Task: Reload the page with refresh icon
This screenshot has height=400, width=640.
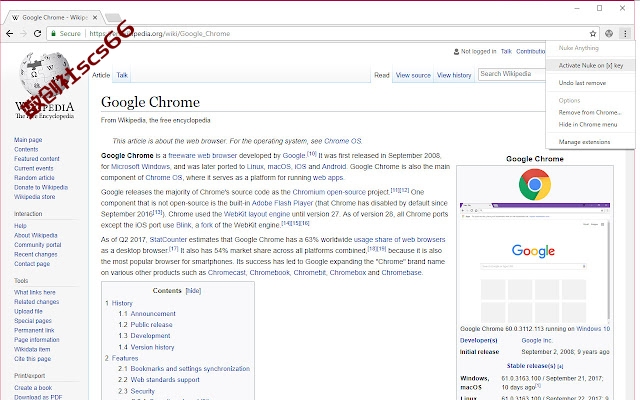Action: (38, 33)
